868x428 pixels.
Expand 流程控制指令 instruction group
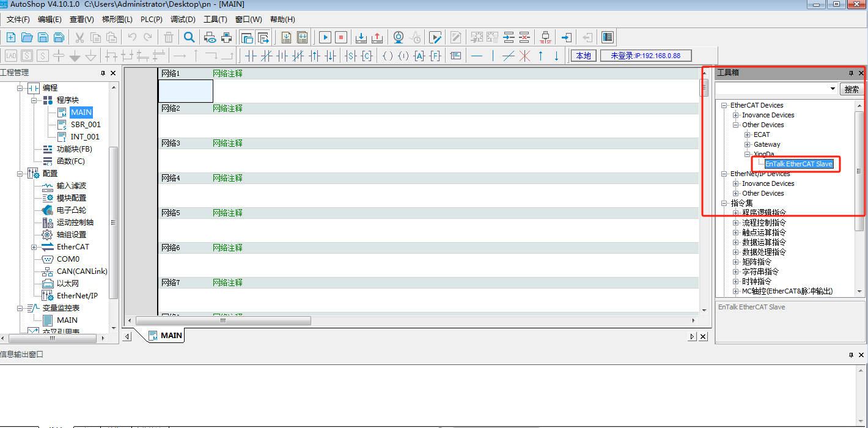tap(736, 223)
